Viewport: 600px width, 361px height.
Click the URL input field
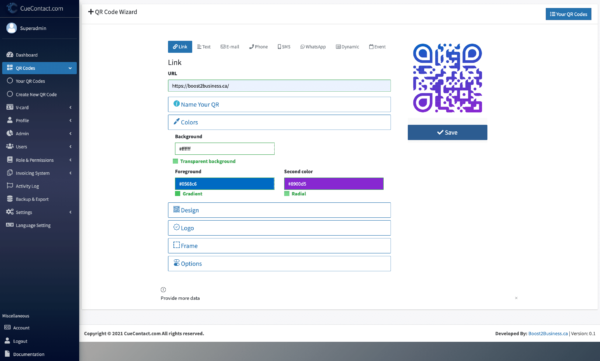[279, 85]
